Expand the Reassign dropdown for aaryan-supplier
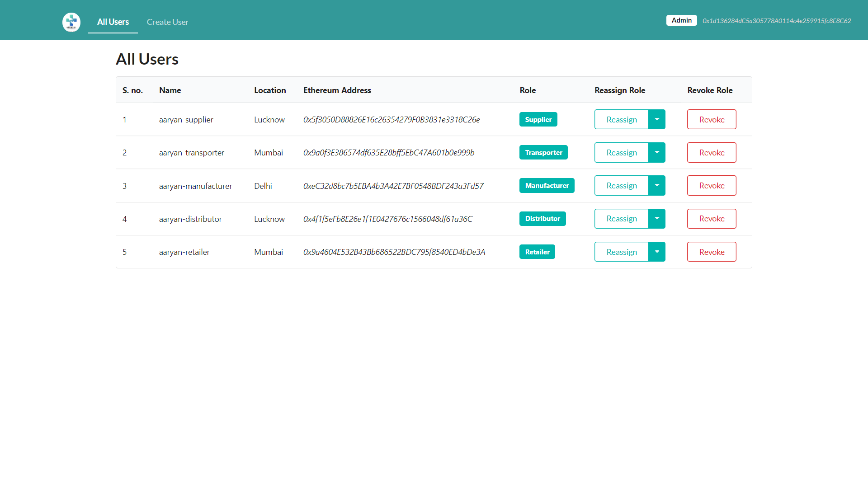Viewport: 868px width, 488px height. (657, 119)
